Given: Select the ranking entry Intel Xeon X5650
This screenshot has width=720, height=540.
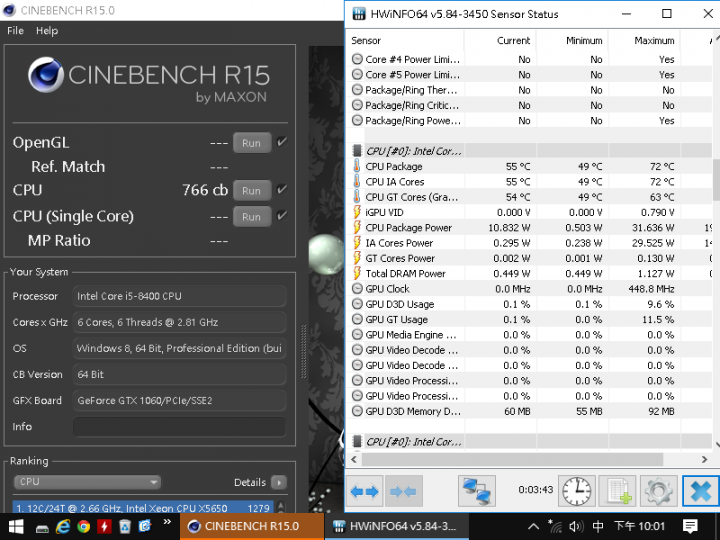Looking at the screenshot, I should point(143,508).
